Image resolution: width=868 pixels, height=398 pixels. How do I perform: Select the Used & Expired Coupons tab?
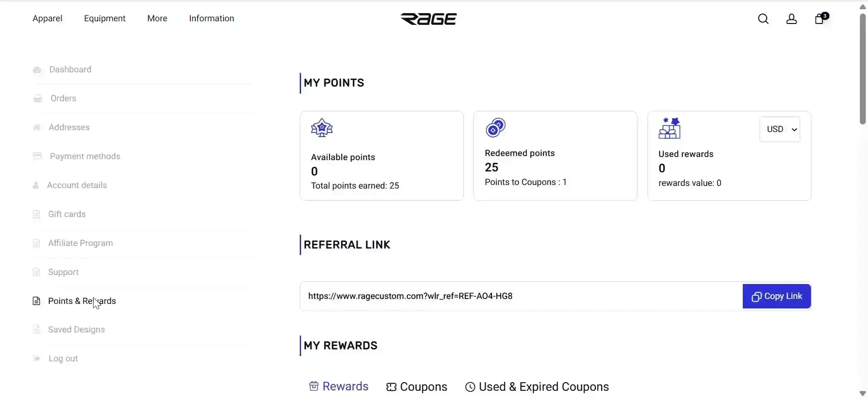(537, 387)
